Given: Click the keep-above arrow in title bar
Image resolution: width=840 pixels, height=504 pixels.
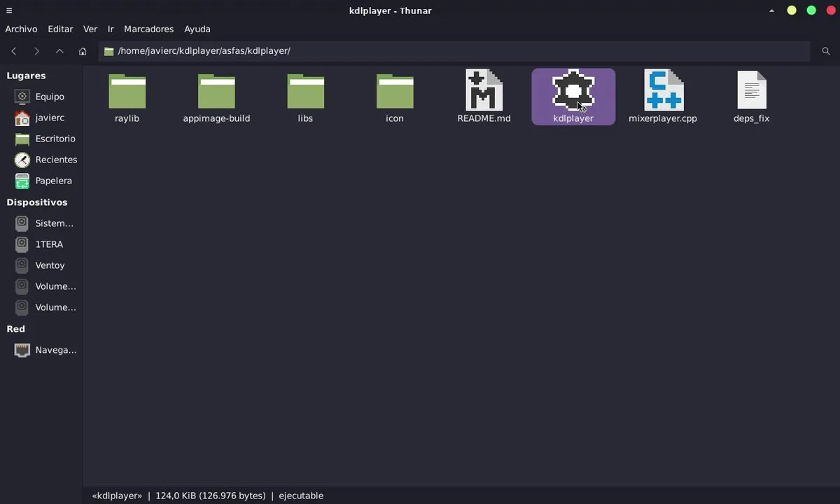Looking at the screenshot, I should click(x=771, y=10).
